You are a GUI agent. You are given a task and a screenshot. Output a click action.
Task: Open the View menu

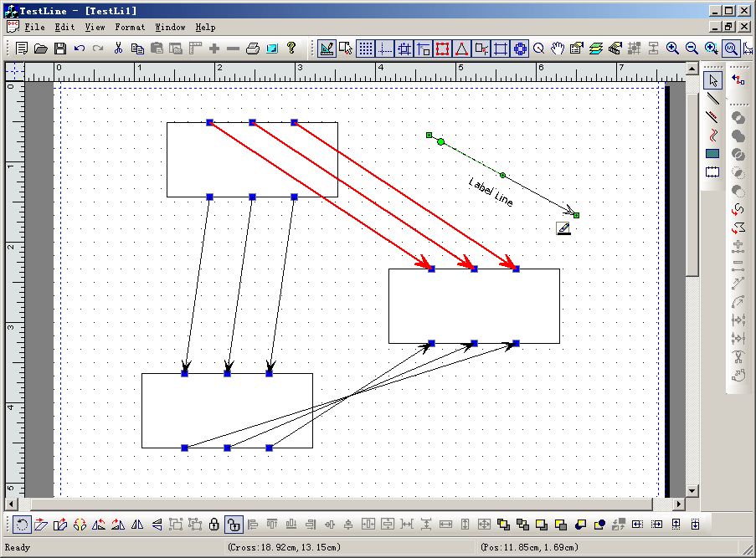95,27
